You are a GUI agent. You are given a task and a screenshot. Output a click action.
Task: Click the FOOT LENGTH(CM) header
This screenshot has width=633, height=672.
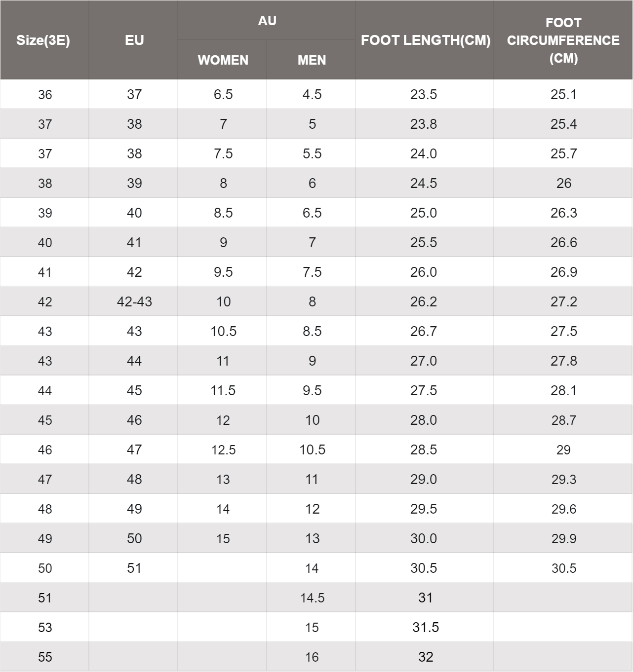click(x=426, y=40)
